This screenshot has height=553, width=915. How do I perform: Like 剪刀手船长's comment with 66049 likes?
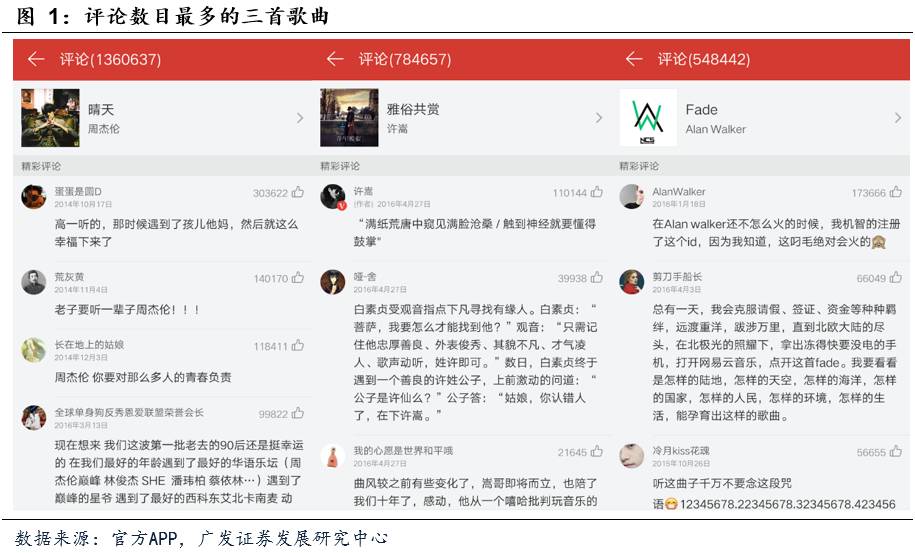coord(896,278)
